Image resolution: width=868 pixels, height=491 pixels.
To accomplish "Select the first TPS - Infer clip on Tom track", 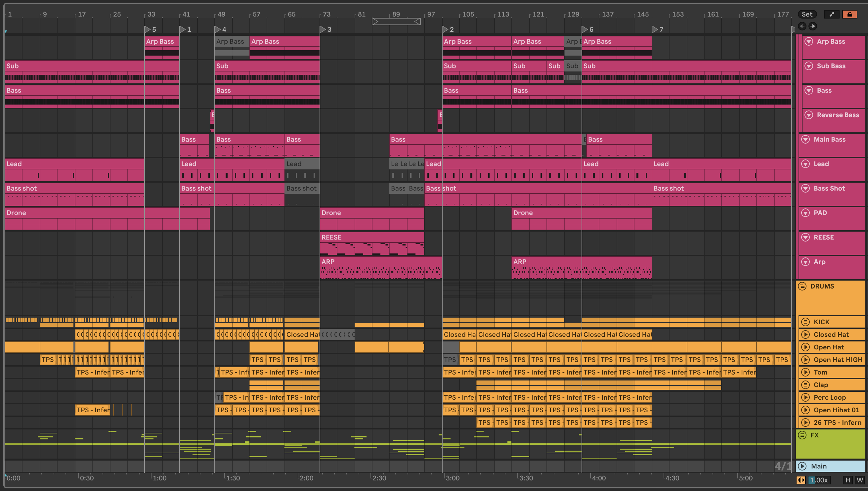I will click(92, 372).
